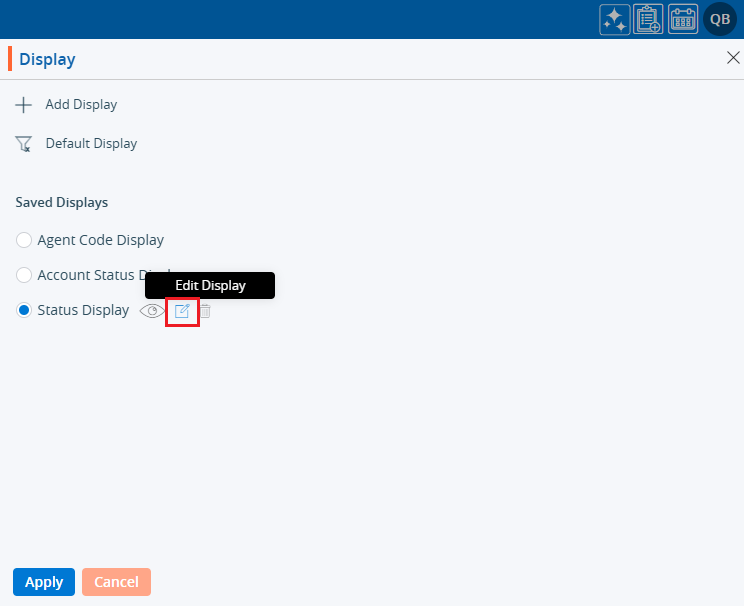Click the sparkle AI assistant icon
This screenshot has height=606, width=744.
pos(614,19)
